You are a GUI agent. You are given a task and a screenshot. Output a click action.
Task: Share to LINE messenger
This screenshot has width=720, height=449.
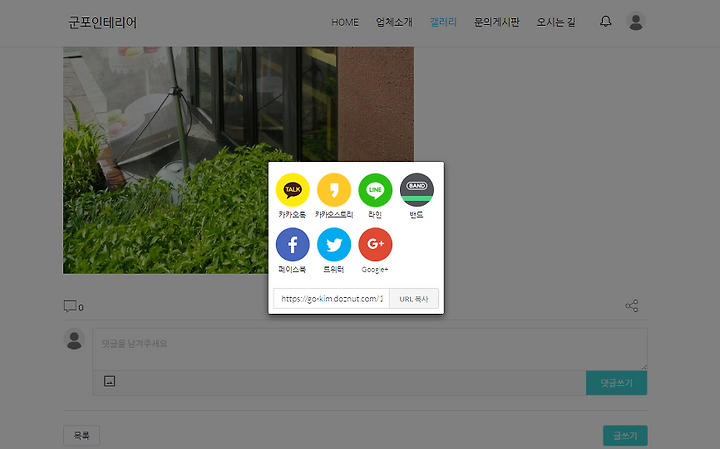[x=375, y=190]
